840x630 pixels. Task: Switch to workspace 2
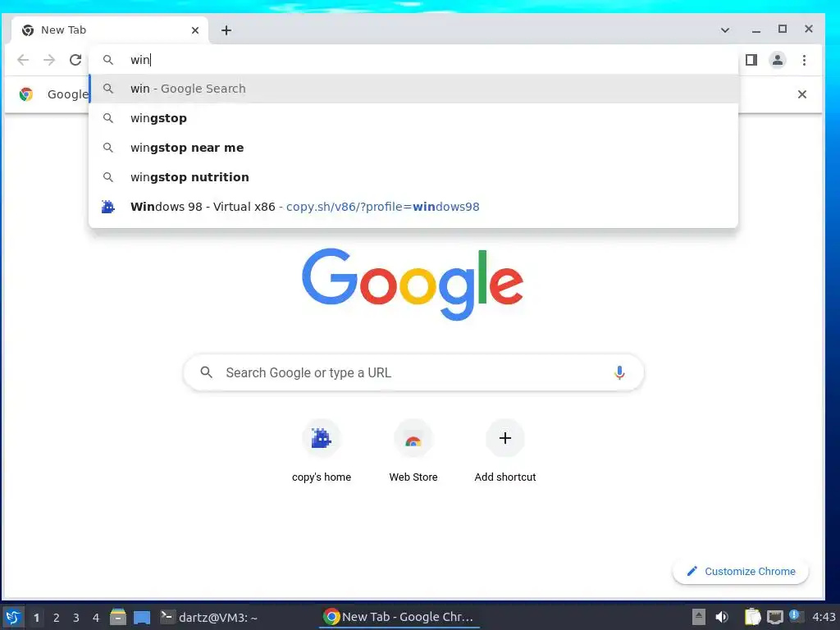click(57, 618)
